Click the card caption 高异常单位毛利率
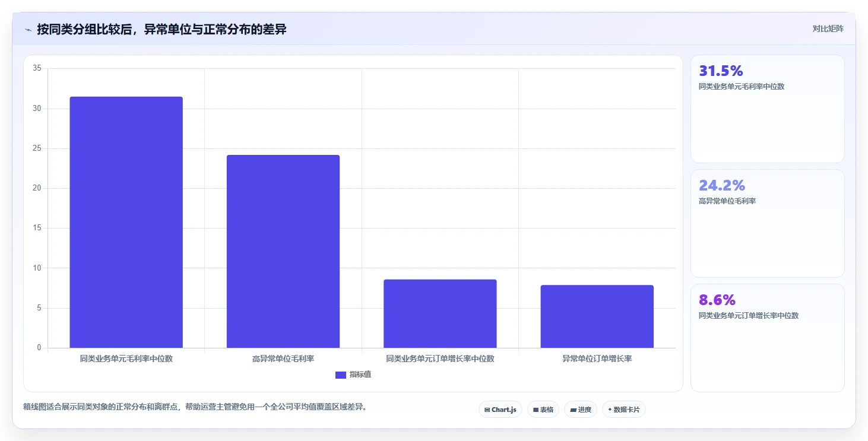 coord(727,201)
